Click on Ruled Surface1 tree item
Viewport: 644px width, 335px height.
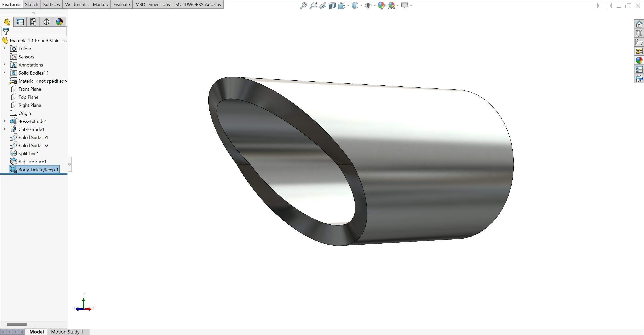coord(33,137)
